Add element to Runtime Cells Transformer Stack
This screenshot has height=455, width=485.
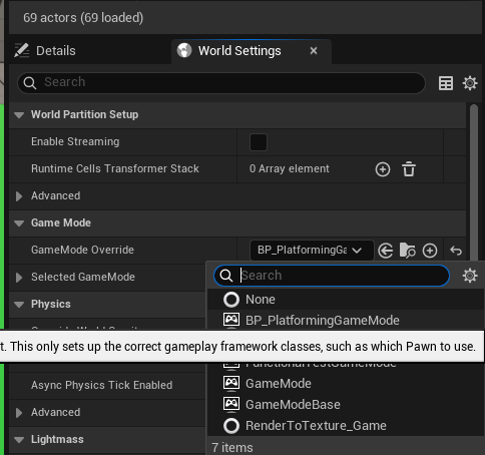click(383, 169)
